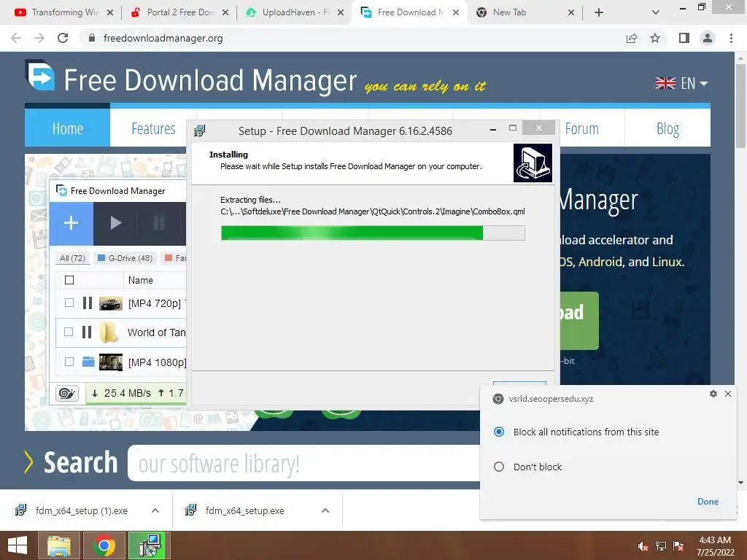Click the setup installer taskbar icon
The height and width of the screenshot is (560, 747).
tap(149, 545)
